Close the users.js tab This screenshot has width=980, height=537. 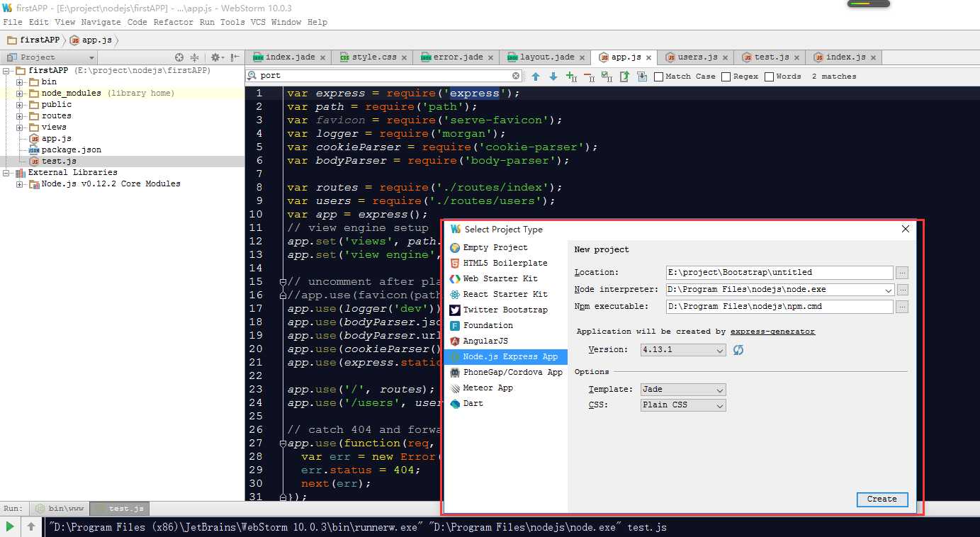[x=725, y=57]
